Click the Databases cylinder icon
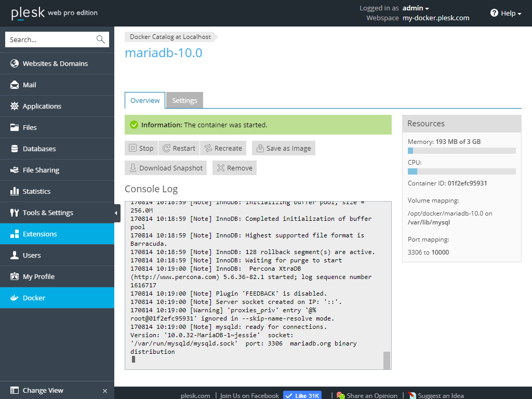The height and width of the screenshot is (399, 532). coord(14,149)
